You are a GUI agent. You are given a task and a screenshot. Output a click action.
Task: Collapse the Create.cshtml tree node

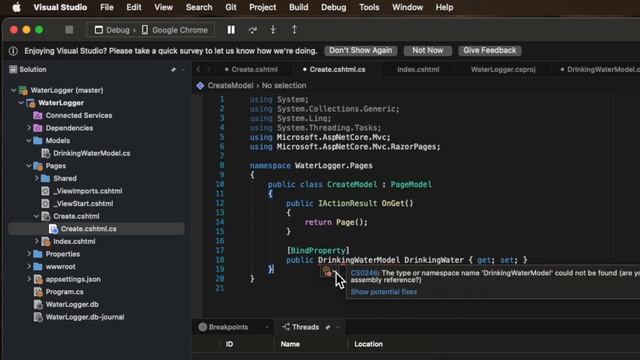pos(37,216)
